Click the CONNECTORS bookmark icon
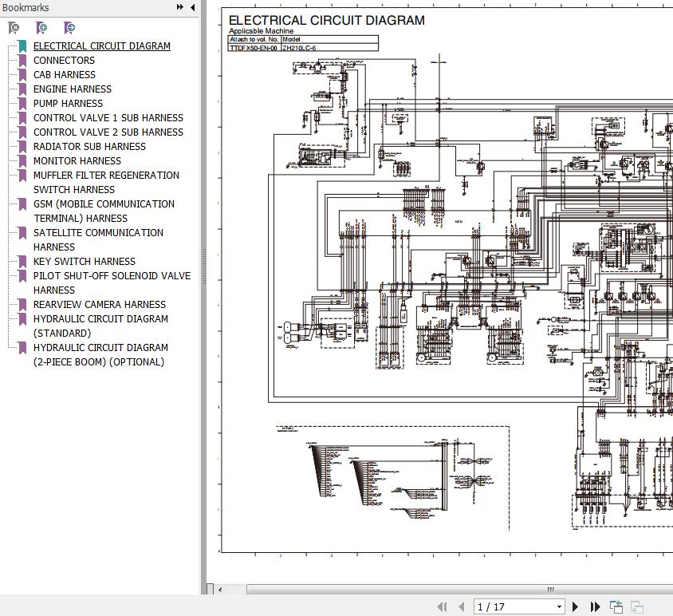673x616 pixels. pos(22,61)
